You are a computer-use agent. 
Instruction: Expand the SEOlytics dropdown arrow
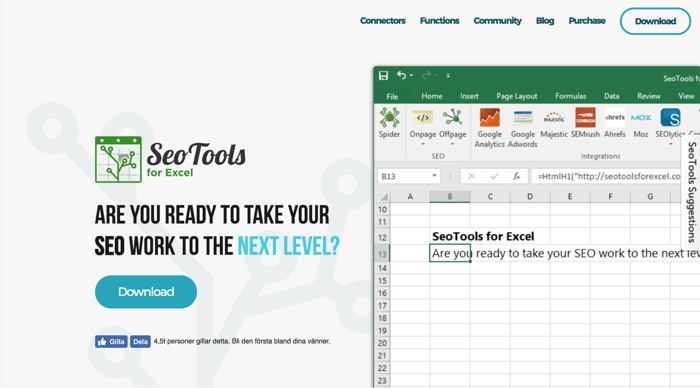(x=670, y=144)
